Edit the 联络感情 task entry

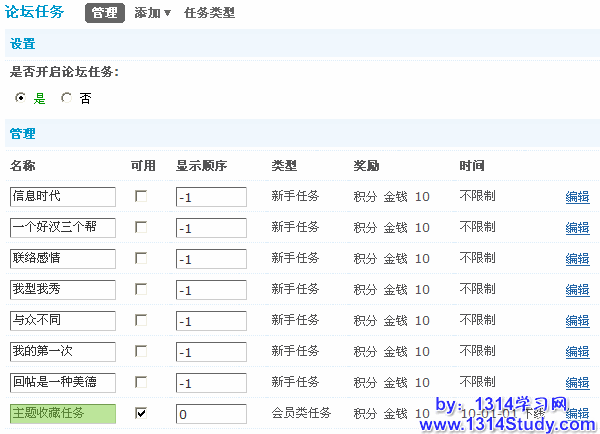click(577, 259)
